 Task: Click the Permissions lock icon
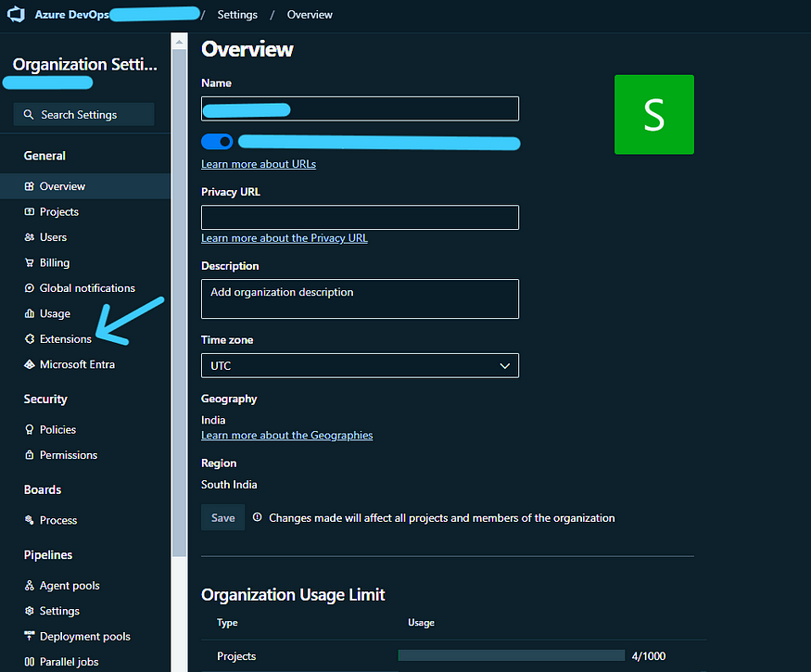pos(29,455)
